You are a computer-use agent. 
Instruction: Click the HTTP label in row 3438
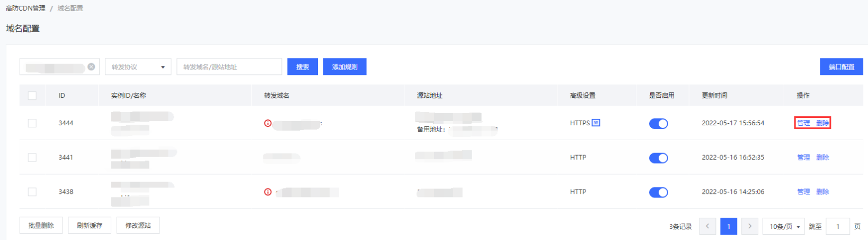578,192
